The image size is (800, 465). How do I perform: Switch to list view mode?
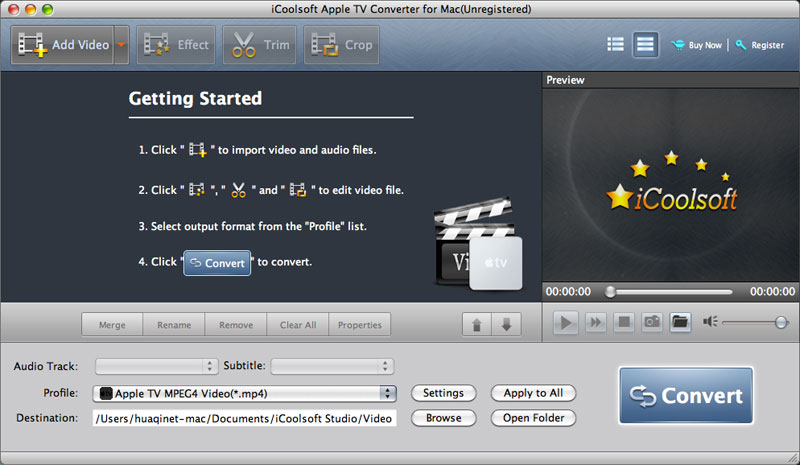point(615,45)
